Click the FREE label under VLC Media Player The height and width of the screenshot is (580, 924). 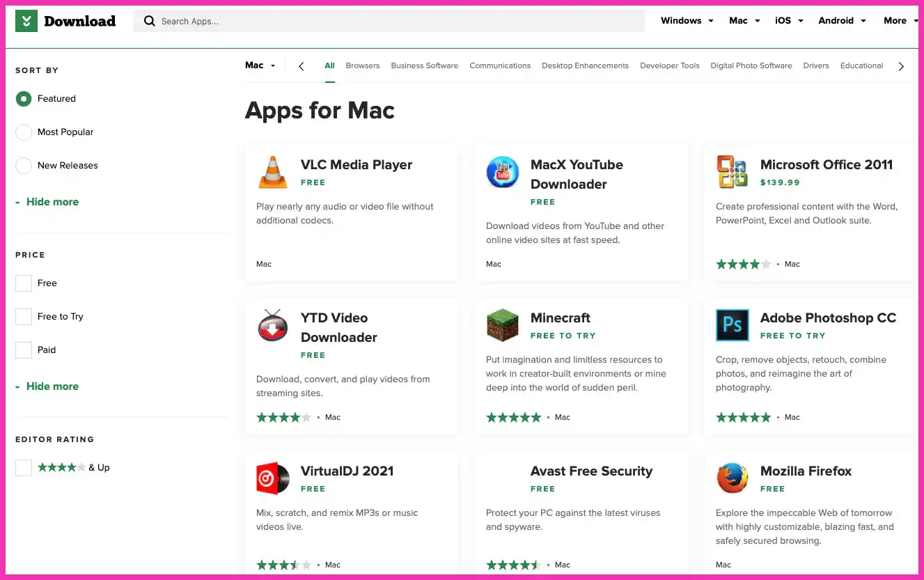pyautogui.click(x=313, y=182)
